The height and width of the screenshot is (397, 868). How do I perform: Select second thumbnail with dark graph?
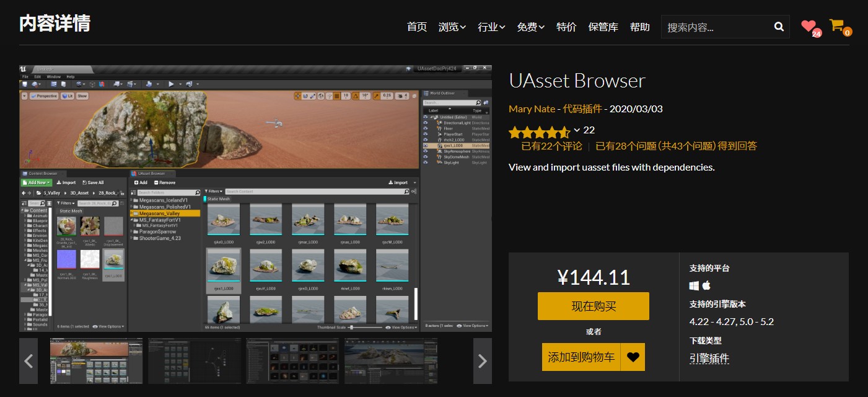point(194,360)
